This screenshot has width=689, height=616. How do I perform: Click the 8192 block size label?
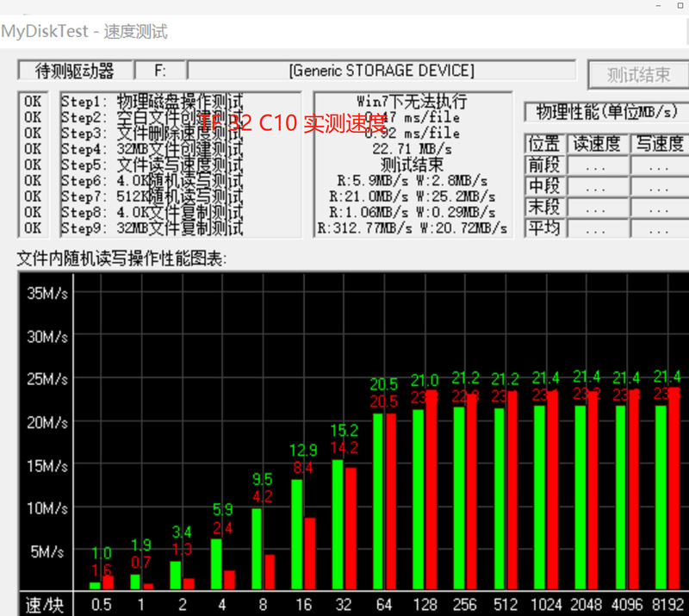pyautogui.click(x=668, y=605)
